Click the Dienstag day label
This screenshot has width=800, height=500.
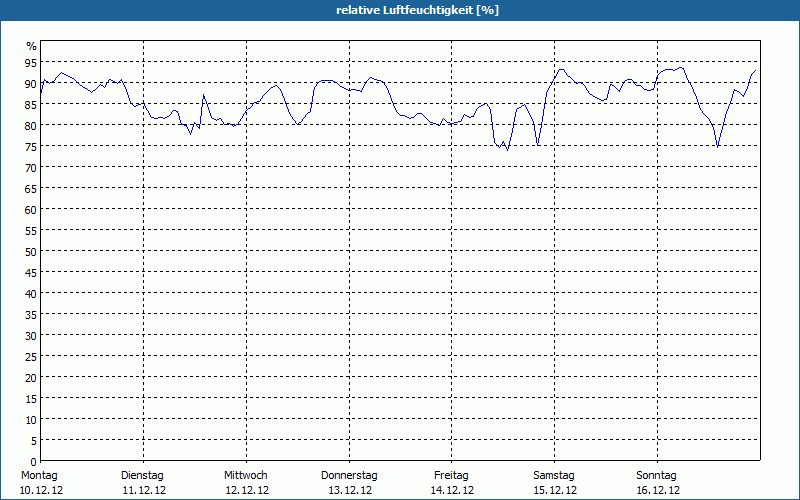coord(142,475)
